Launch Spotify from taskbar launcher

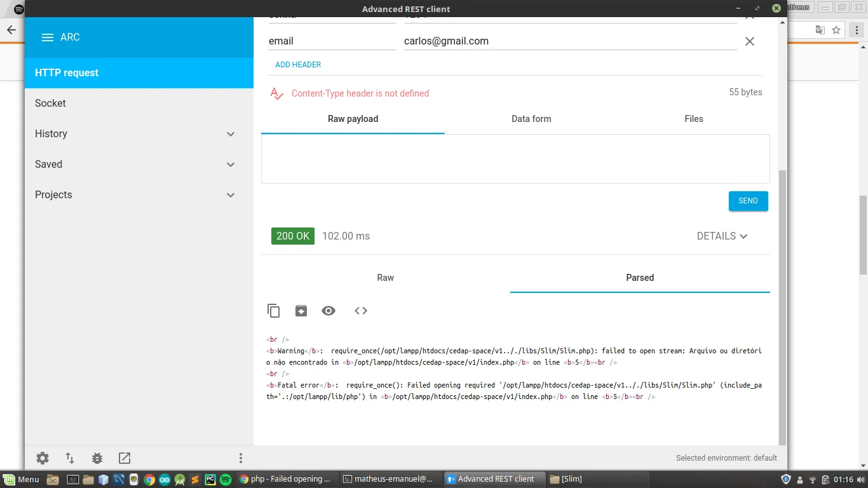[x=226, y=480]
